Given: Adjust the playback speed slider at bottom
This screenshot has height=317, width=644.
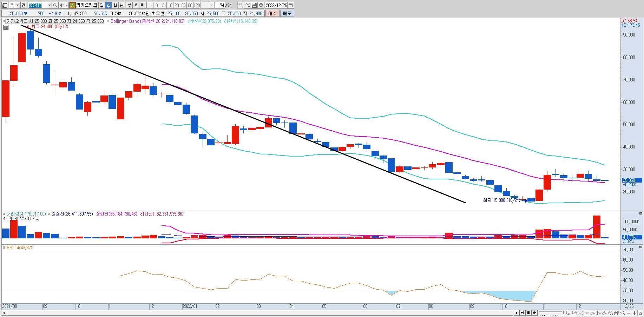Looking at the screenshot, I should click(552, 312).
